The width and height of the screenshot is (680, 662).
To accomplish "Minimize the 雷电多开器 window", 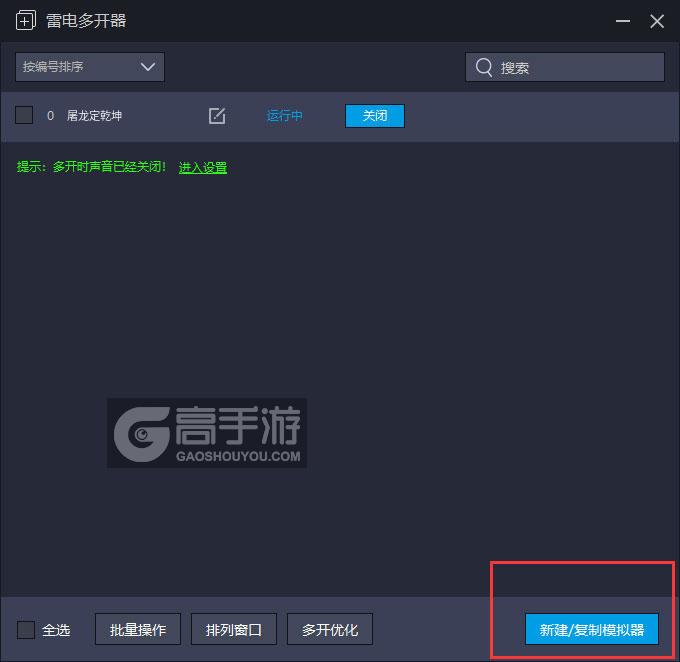I will pos(623,21).
